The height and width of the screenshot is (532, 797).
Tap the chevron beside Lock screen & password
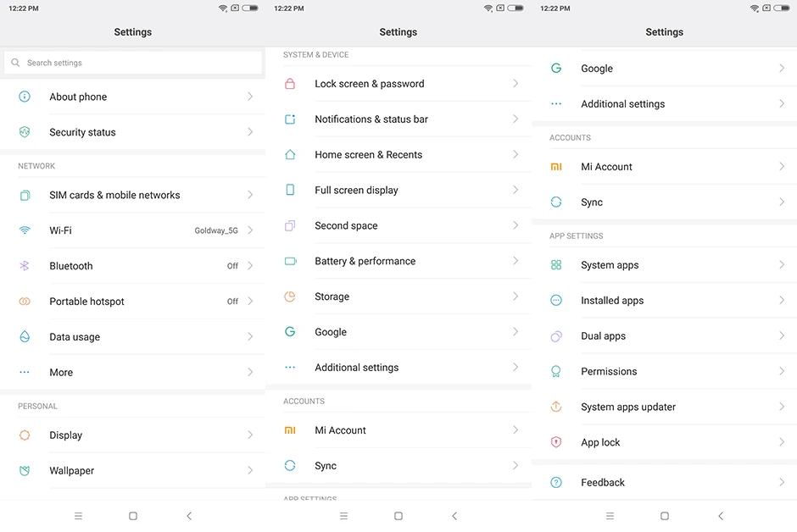(x=516, y=84)
